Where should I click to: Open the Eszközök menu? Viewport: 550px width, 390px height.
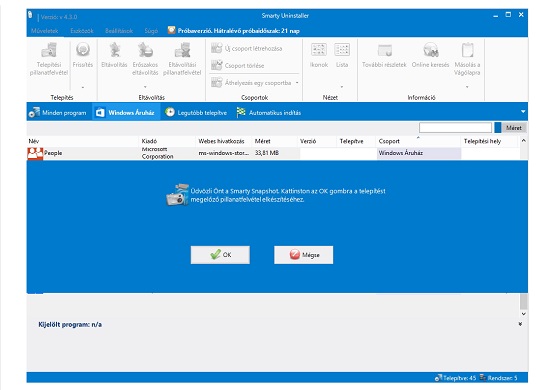[82, 31]
